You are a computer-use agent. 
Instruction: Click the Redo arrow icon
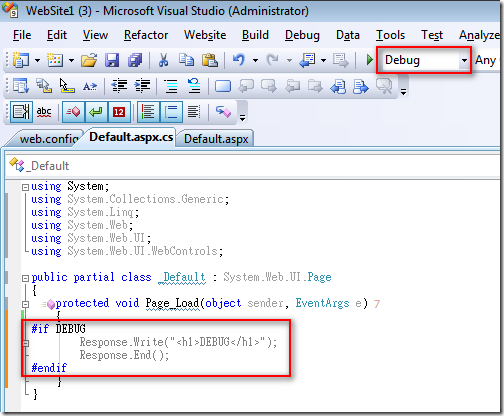click(x=273, y=60)
